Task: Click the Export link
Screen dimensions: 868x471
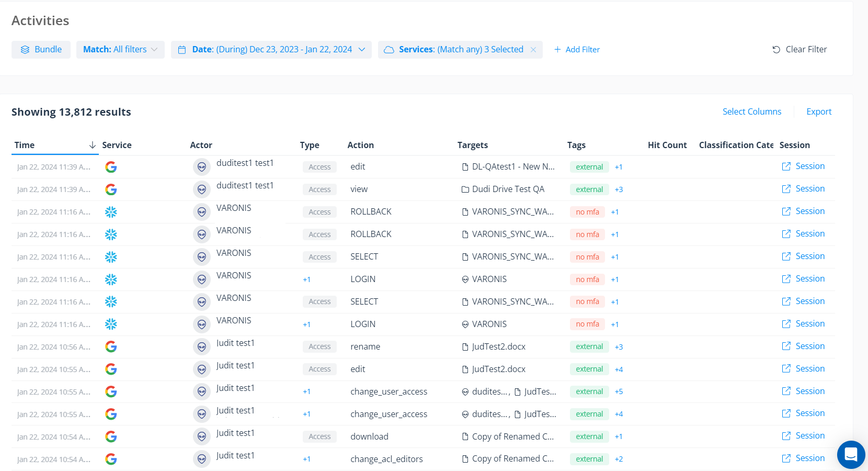Action: tap(818, 111)
